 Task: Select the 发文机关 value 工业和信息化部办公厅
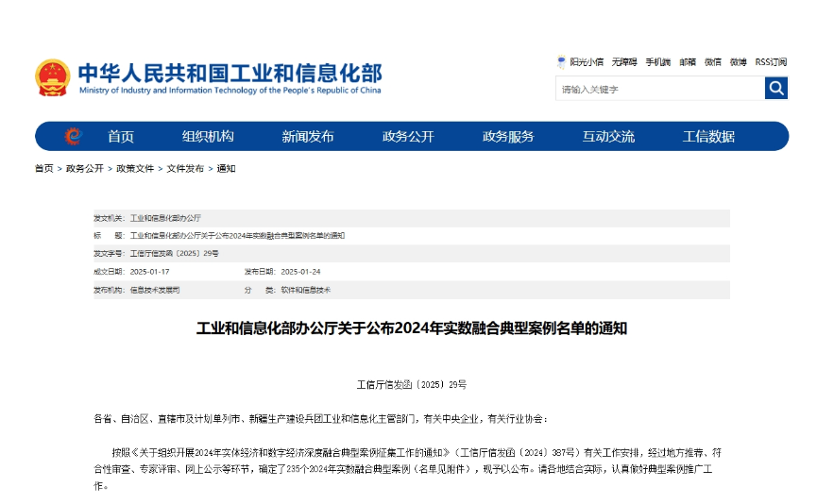pyautogui.click(x=165, y=218)
